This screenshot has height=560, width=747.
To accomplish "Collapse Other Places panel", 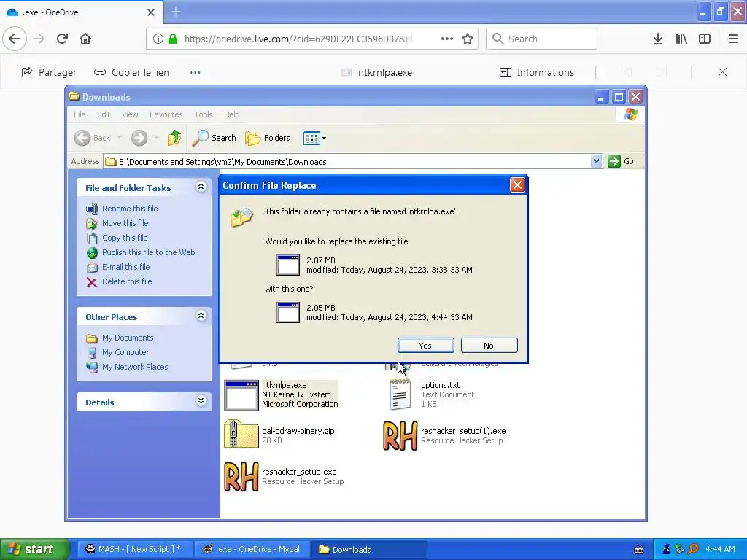I will pyautogui.click(x=201, y=316).
